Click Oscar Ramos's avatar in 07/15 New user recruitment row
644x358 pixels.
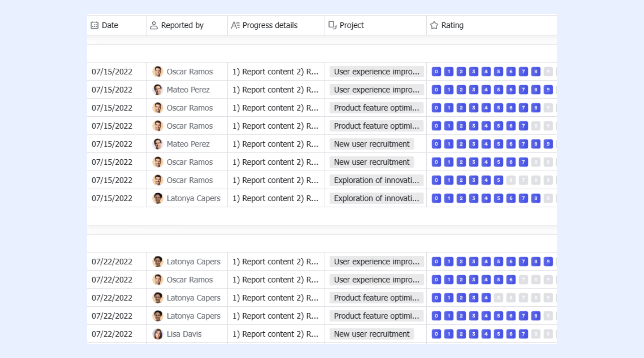point(158,162)
